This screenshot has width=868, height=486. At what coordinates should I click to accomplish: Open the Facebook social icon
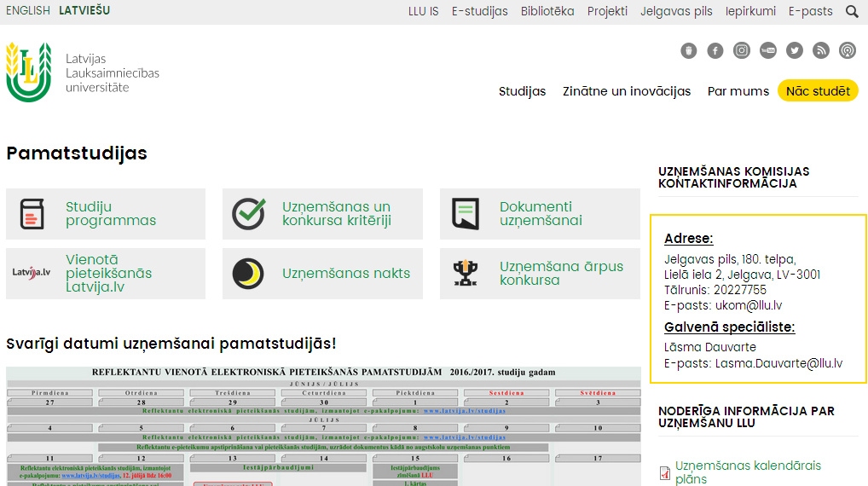[x=715, y=50]
